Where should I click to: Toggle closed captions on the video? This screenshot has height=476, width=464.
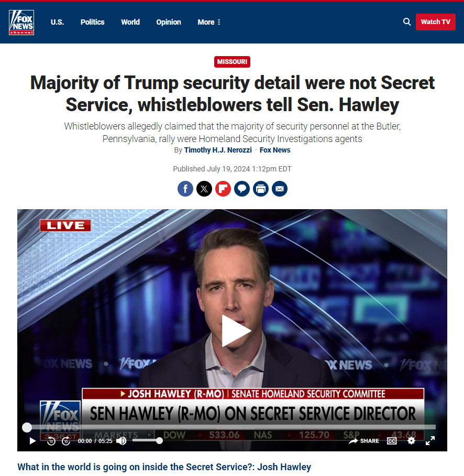coord(392,441)
